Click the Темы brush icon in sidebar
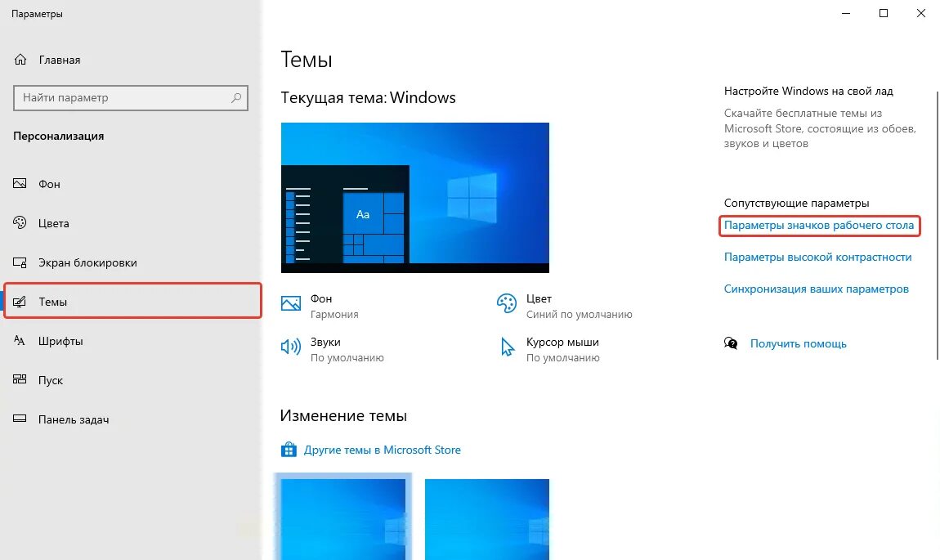Image resolution: width=940 pixels, height=560 pixels. [x=20, y=302]
